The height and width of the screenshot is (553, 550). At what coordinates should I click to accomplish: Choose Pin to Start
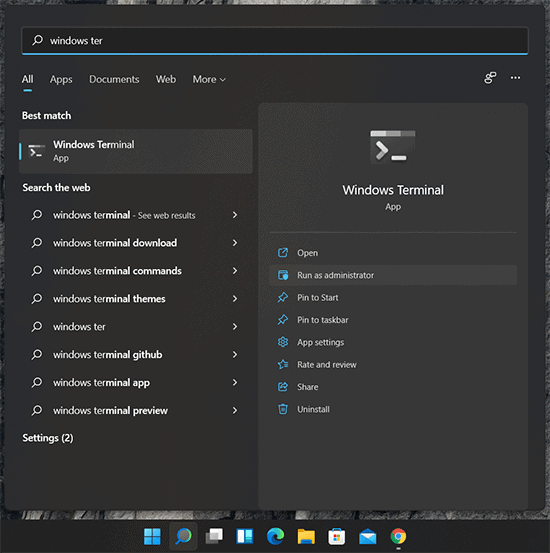pos(393,298)
